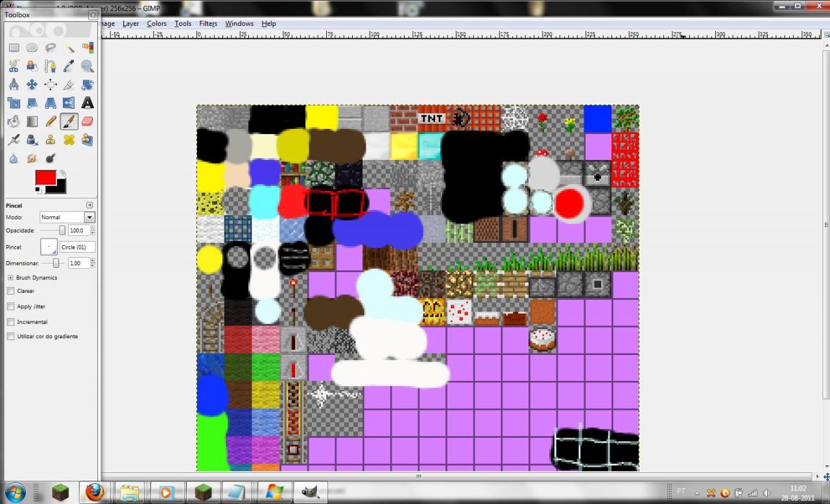Choose the Color Picker eyedropper tool
The height and width of the screenshot is (504, 830).
pos(69,65)
